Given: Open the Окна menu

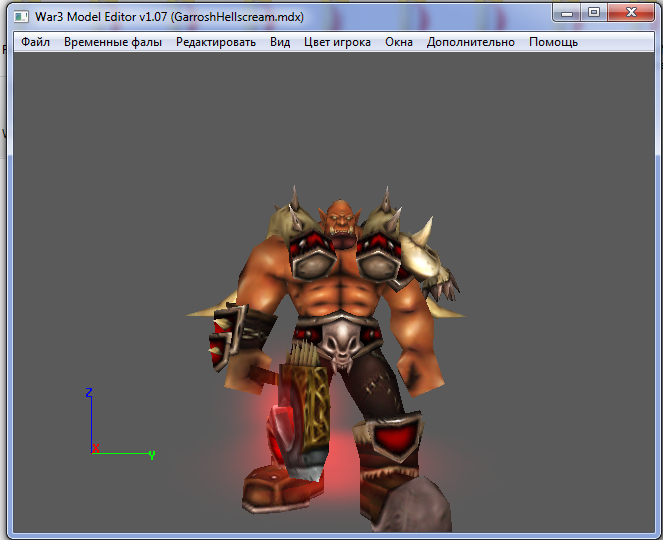Looking at the screenshot, I should point(399,42).
